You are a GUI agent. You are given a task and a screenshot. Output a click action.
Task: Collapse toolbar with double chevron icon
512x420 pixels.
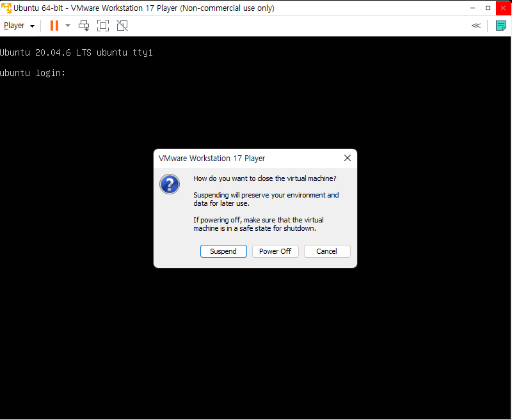point(476,26)
